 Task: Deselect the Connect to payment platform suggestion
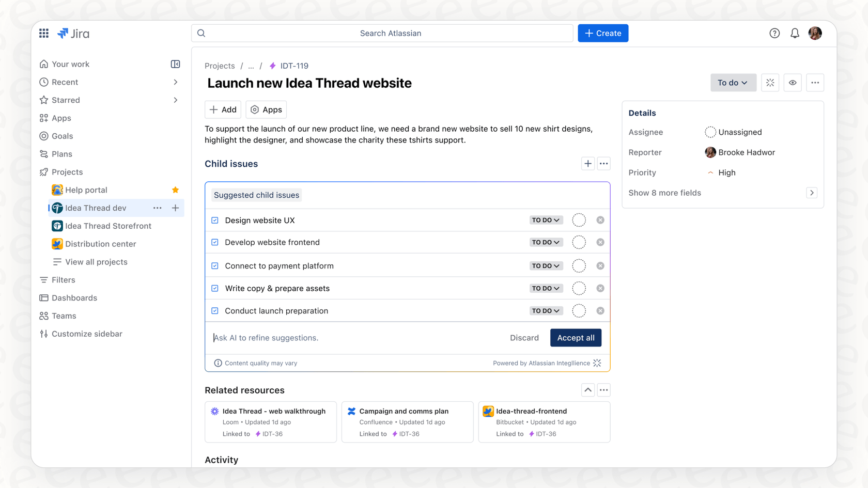(214, 265)
